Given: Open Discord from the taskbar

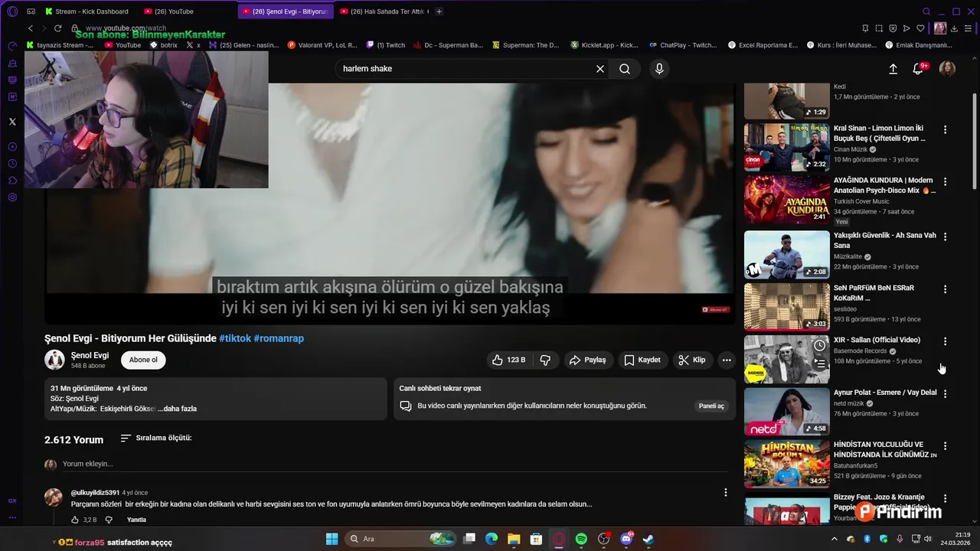Looking at the screenshot, I should 626,539.
